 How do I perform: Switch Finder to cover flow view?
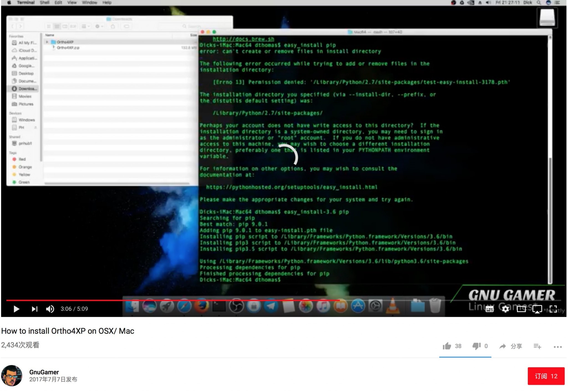(x=73, y=26)
